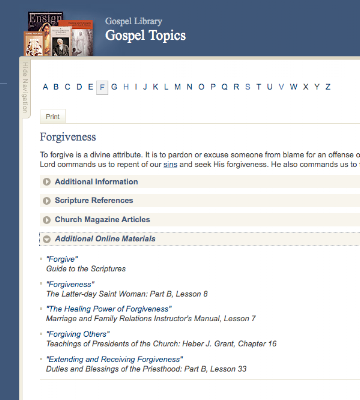The width and height of the screenshot is (360, 400).
Task: Collapse the Additional Online Materials arrow icon
Action: [x=47, y=239]
